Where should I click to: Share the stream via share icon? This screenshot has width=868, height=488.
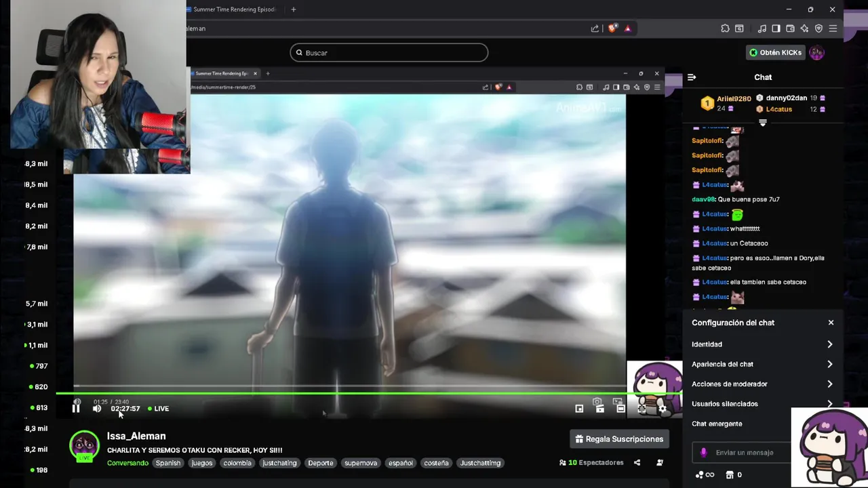click(x=637, y=463)
